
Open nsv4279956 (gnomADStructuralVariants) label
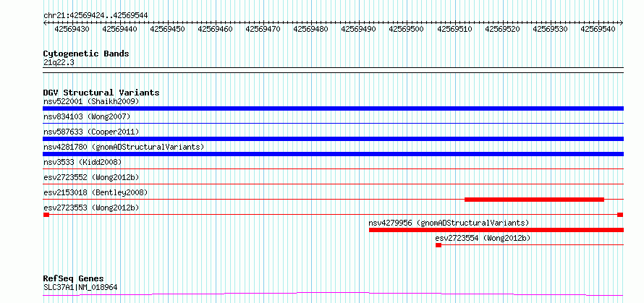point(449,223)
